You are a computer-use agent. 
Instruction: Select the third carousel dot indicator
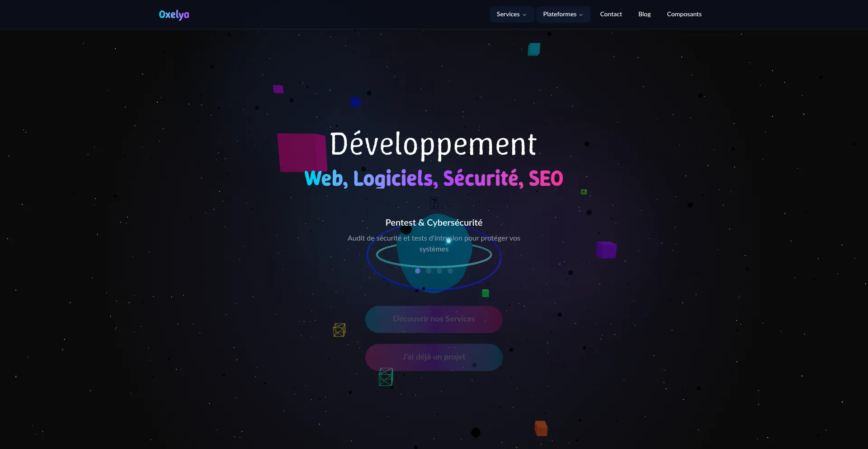[439, 271]
